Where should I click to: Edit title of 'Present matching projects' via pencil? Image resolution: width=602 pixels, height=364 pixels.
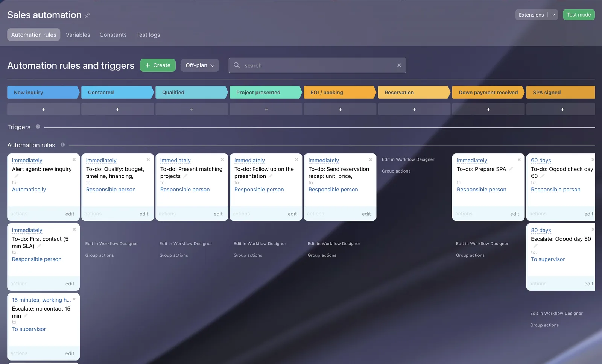click(x=185, y=176)
